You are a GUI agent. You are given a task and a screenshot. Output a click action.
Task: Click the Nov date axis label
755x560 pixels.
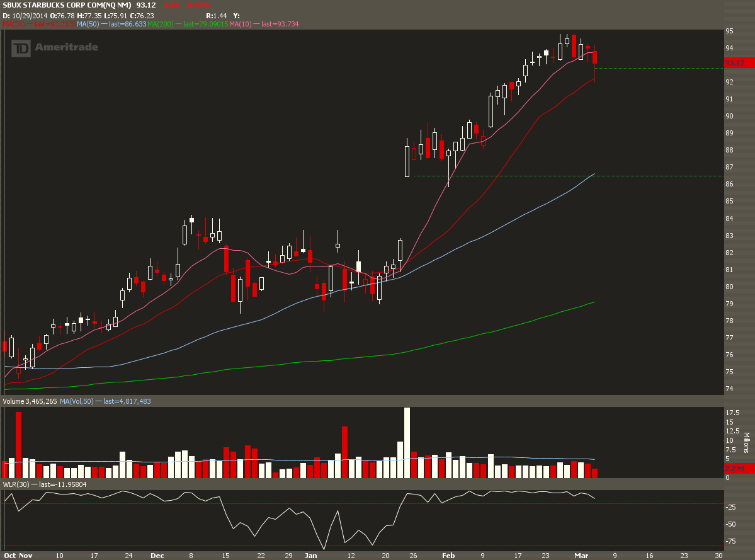click(25, 556)
